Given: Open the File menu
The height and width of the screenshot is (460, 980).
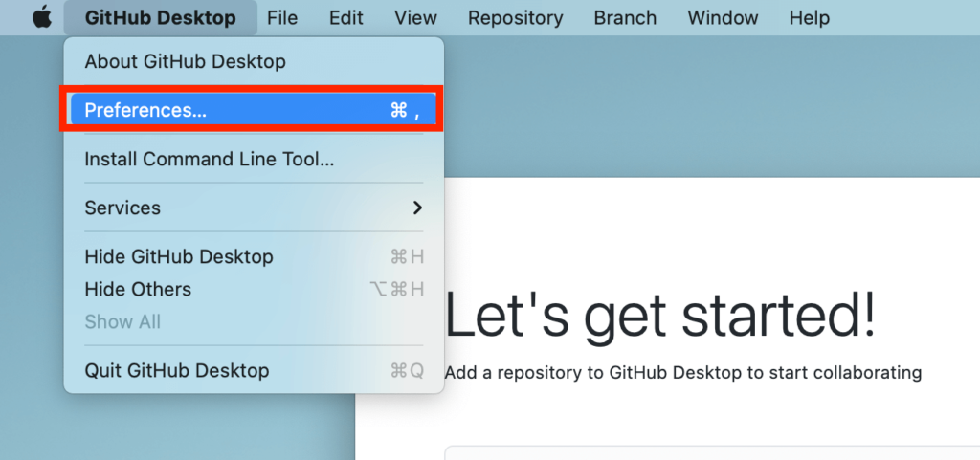Looking at the screenshot, I should (282, 17).
